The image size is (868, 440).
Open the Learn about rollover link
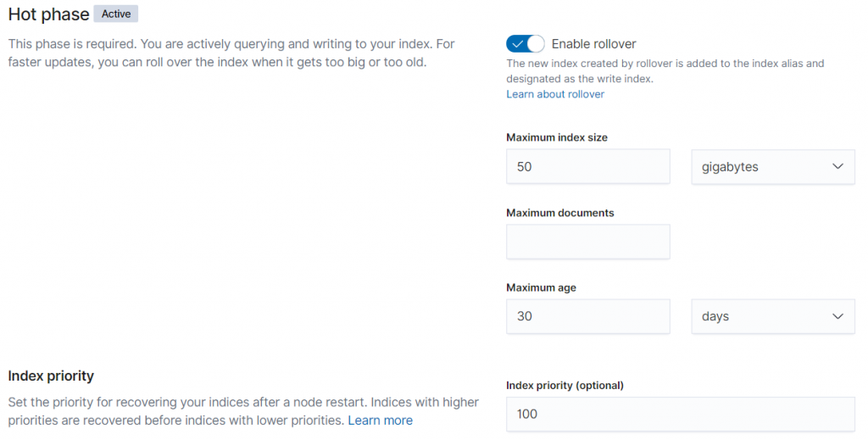click(x=555, y=94)
